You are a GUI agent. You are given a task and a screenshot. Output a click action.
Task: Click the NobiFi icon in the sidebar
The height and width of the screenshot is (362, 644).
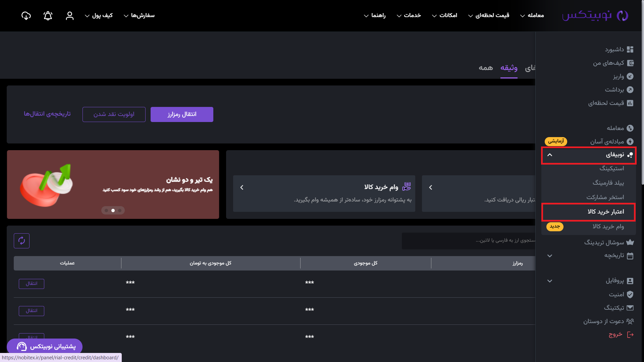point(630,155)
